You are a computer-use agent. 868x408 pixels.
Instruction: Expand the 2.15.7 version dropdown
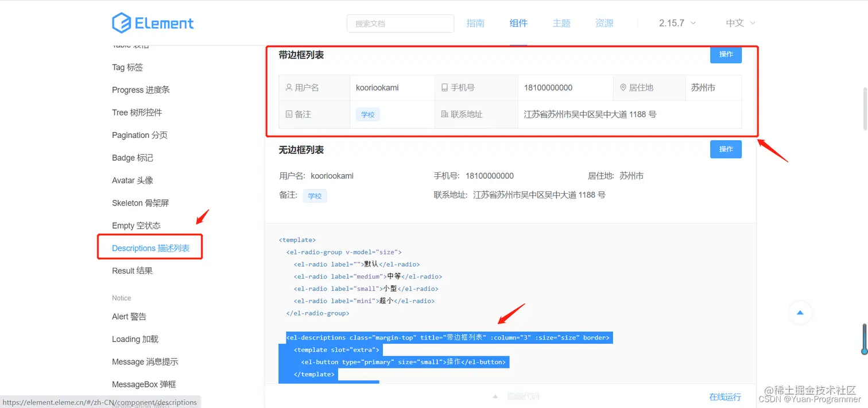pyautogui.click(x=677, y=24)
